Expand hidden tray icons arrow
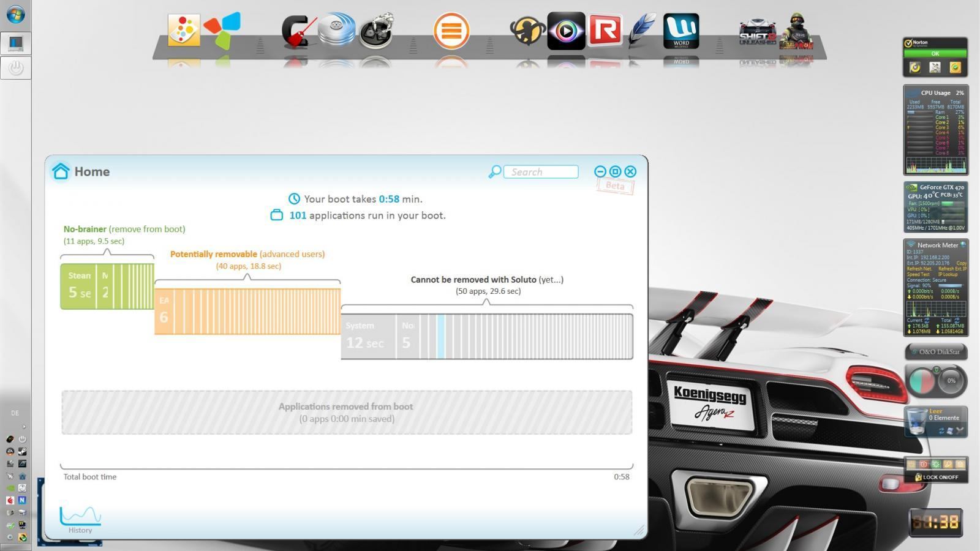The height and width of the screenshot is (551, 980). point(24,427)
